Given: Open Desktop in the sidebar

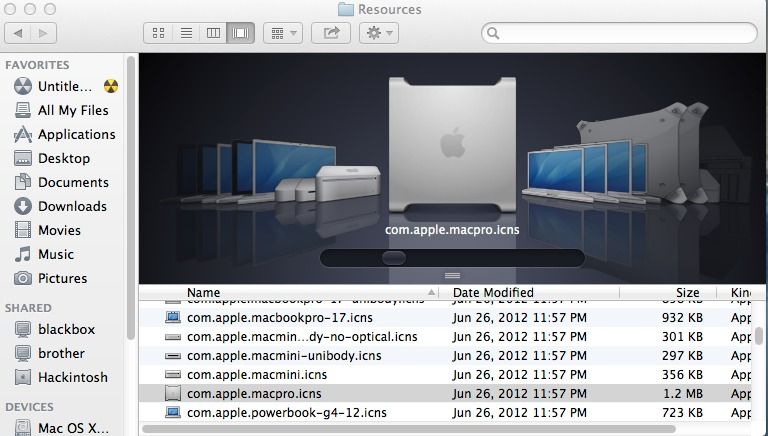Looking at the screenshot, I should 52,158.
